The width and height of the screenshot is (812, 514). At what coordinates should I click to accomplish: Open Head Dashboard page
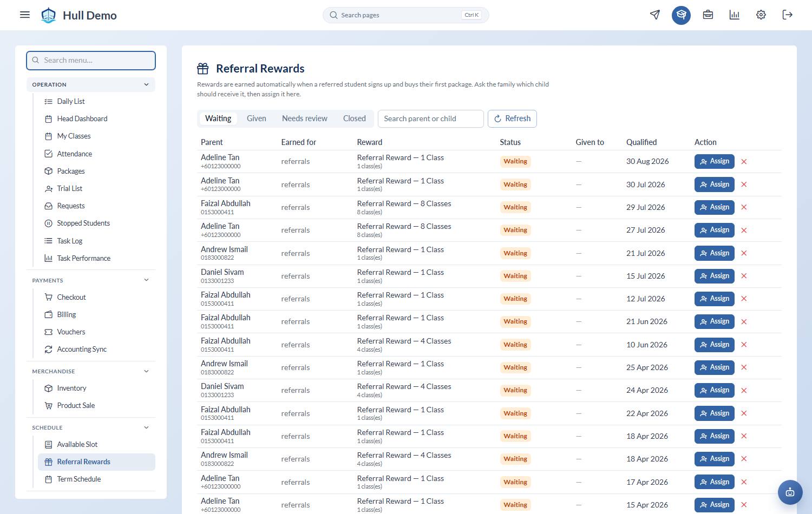coord(96,118)
